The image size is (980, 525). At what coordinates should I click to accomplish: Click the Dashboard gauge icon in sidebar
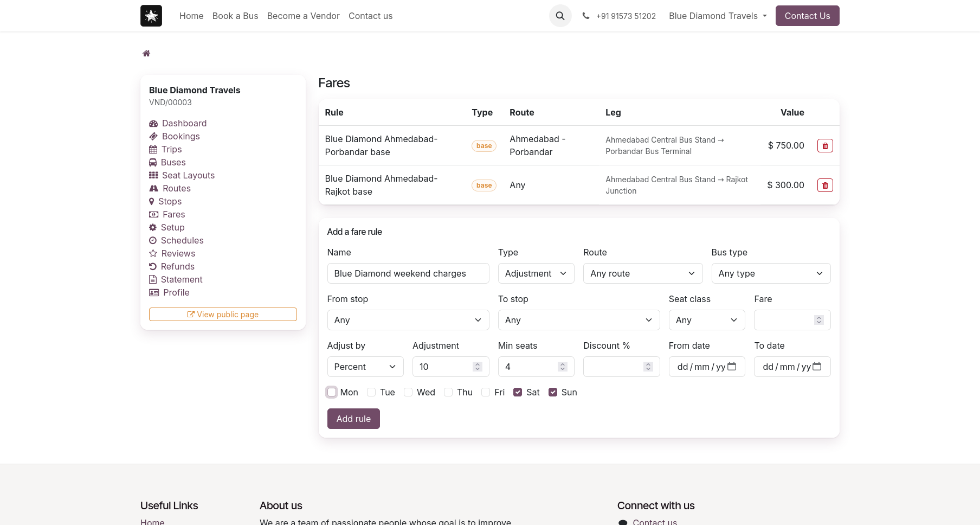(153, 123)
